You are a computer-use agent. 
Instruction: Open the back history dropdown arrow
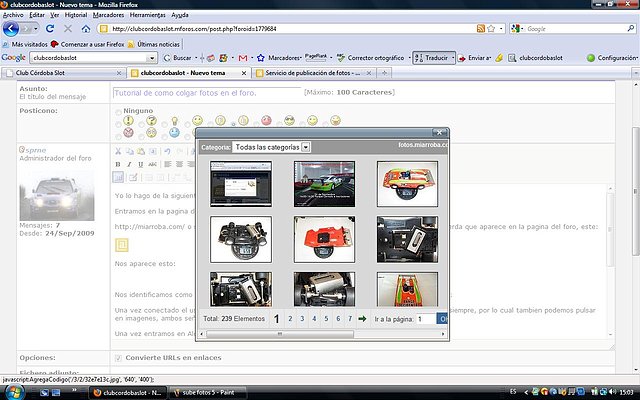point(36,29)
